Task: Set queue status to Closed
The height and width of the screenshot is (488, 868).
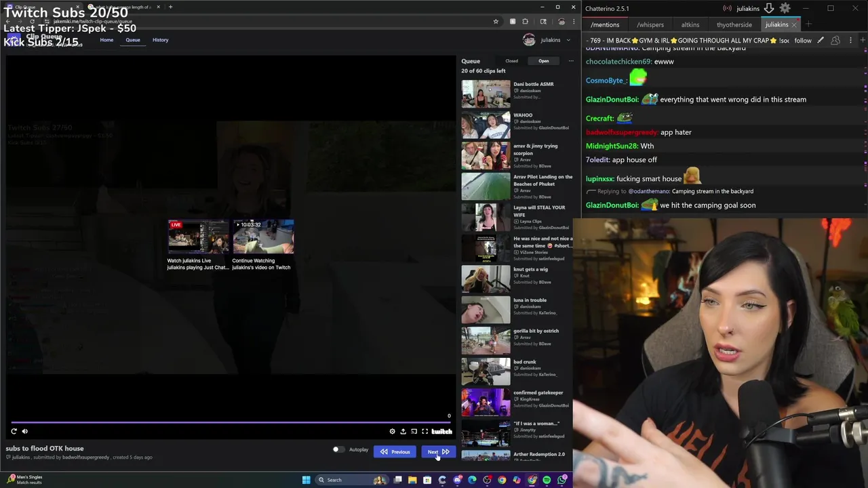Action: [x=511, y=61]
